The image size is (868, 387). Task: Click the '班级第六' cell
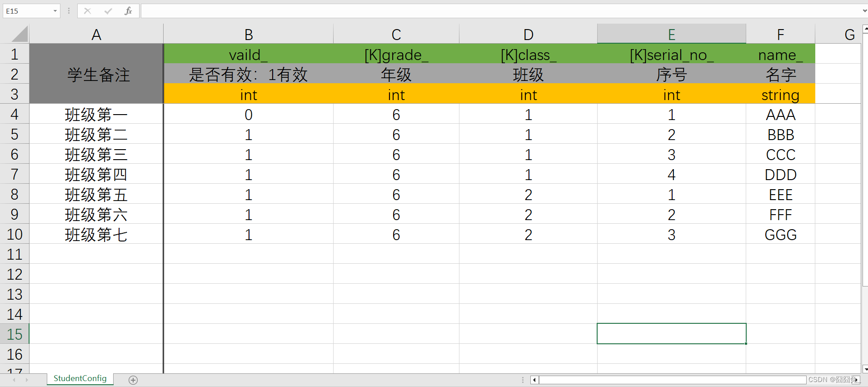(x=96, y=214)
